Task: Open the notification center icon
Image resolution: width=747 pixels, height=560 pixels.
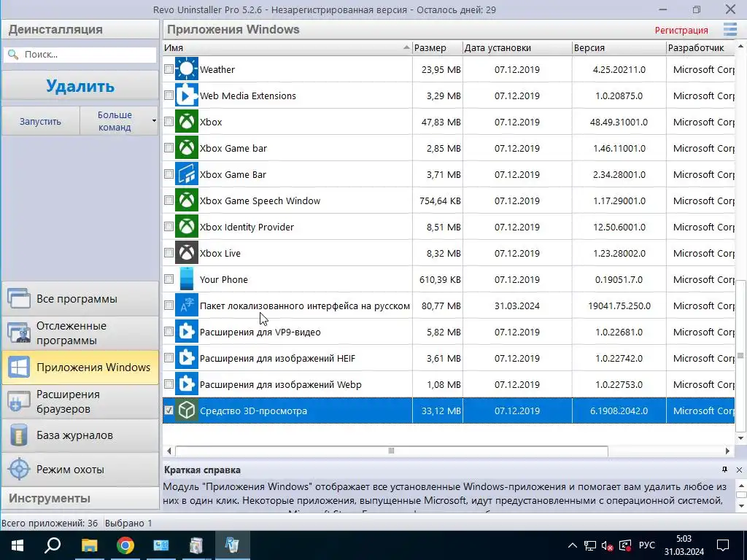Action: (723, 545)
